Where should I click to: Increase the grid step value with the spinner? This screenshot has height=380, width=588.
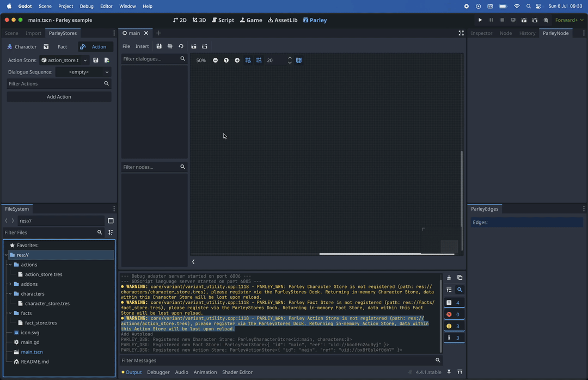[x=290, y=58]
